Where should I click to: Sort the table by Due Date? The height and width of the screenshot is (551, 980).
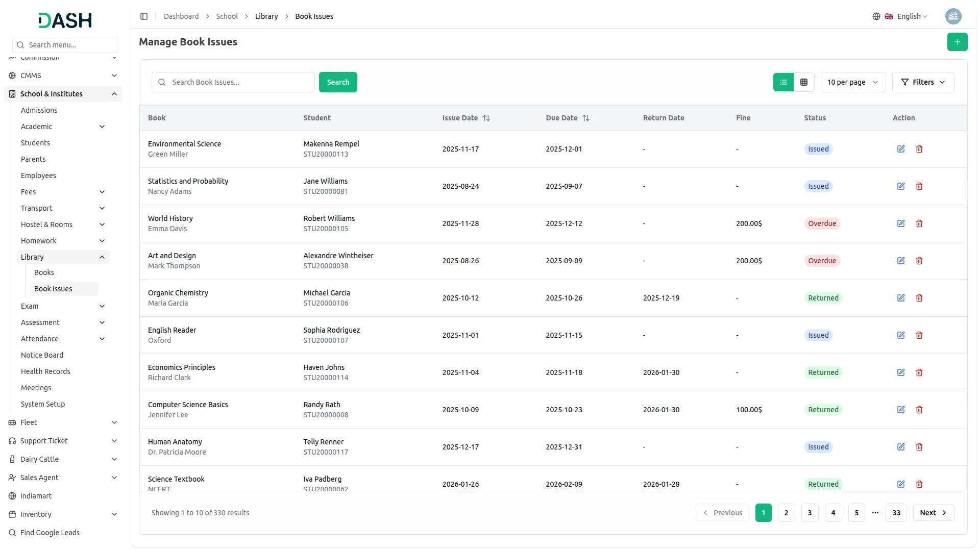(x=585, y=118)
